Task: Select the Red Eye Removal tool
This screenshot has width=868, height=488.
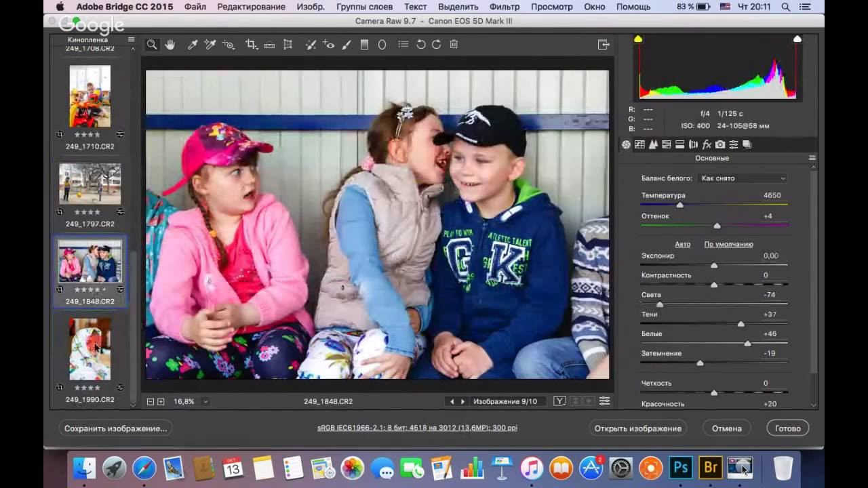Action: tap(329, 45)
